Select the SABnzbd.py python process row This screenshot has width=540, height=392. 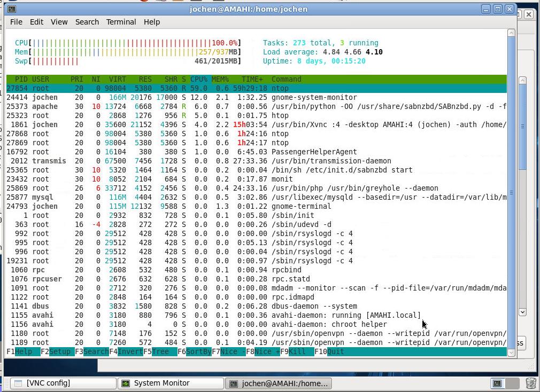coord(257,107)
